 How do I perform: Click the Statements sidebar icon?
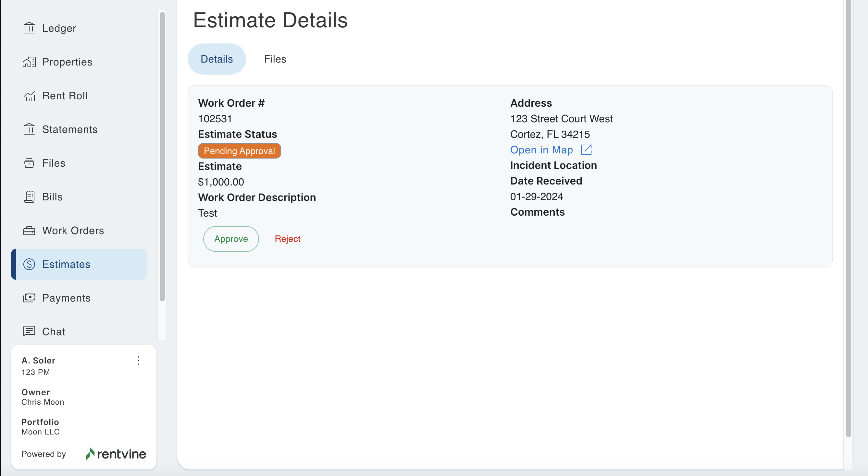pos(29,129)
